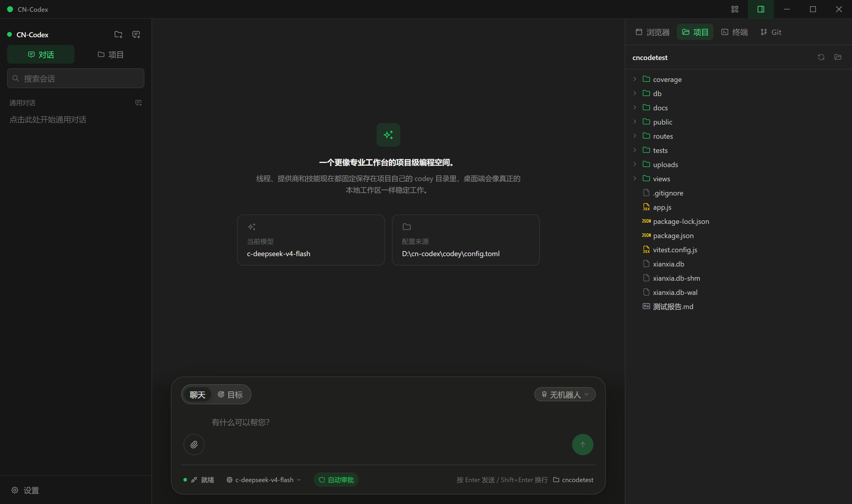Start a new general chat via 通用对话 icon

point(138,103)
